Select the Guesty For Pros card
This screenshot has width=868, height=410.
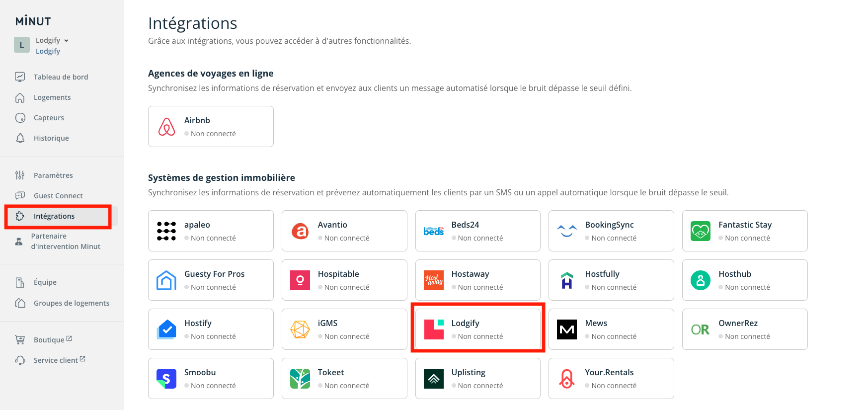[211, 280]
